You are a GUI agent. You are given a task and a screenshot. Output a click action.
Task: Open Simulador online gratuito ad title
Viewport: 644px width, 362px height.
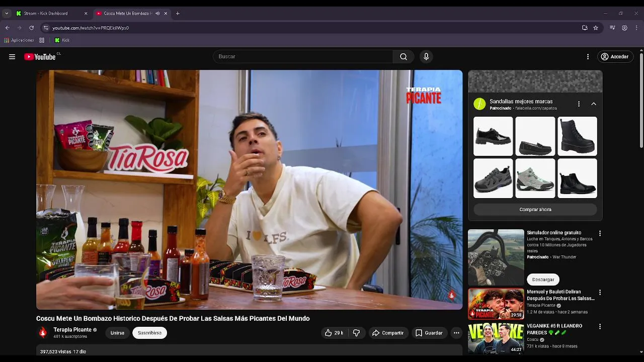click(554, 233)
